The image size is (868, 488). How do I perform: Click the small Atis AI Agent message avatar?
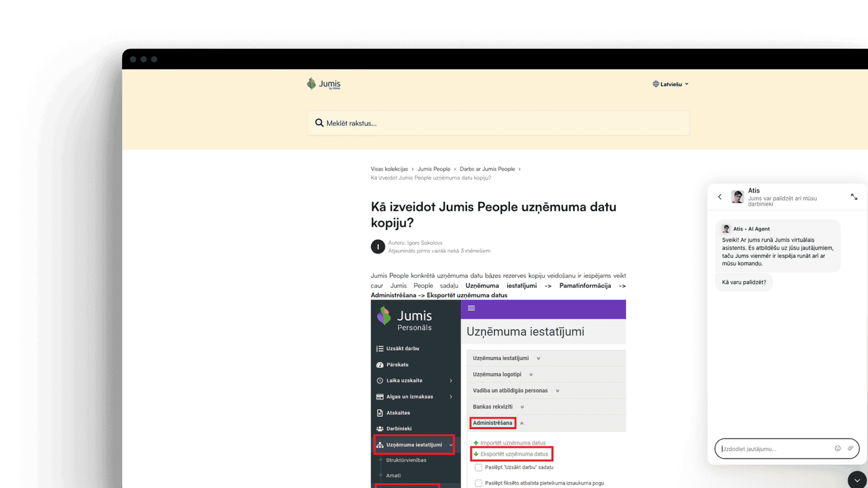click(726, 229)
